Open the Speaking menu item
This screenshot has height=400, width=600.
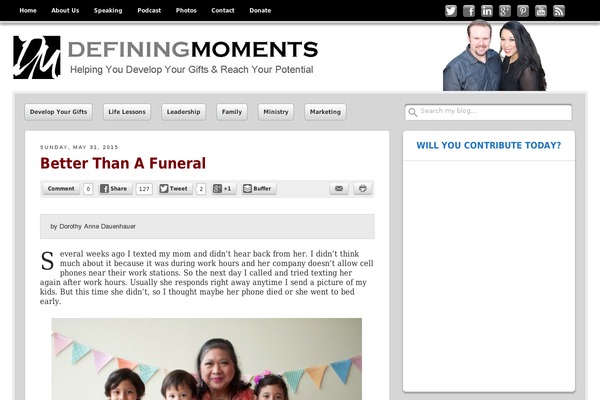pos(108,10)
